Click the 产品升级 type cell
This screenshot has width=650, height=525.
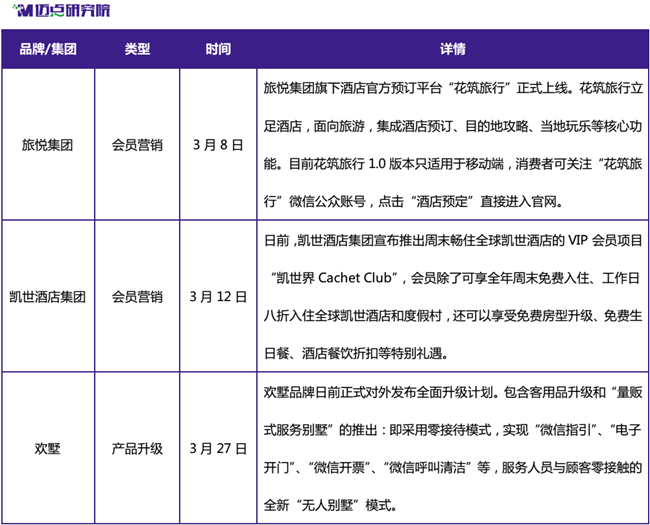[x=137, y=448]
